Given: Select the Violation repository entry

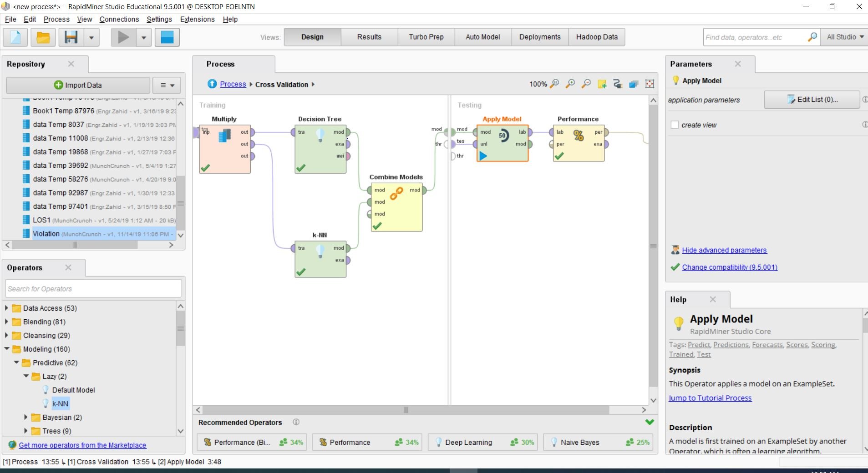Looking at the screenshot, I should click(x=99, y=234).
